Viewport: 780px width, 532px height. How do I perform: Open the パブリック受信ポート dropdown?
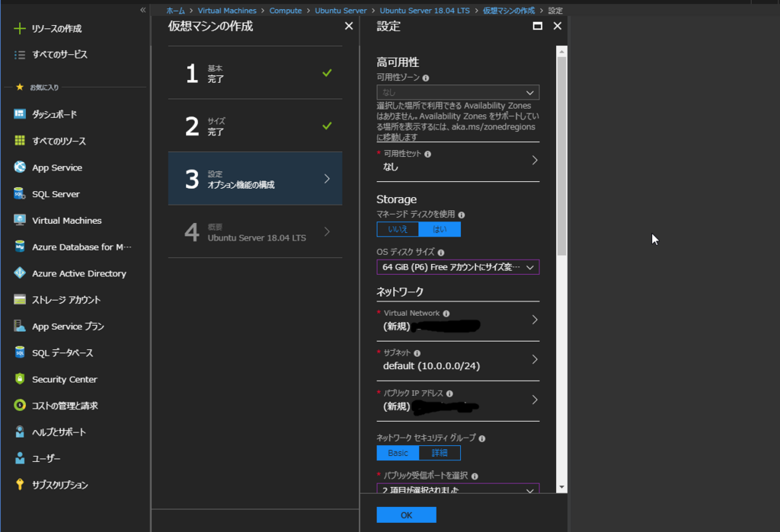[458, 489]
